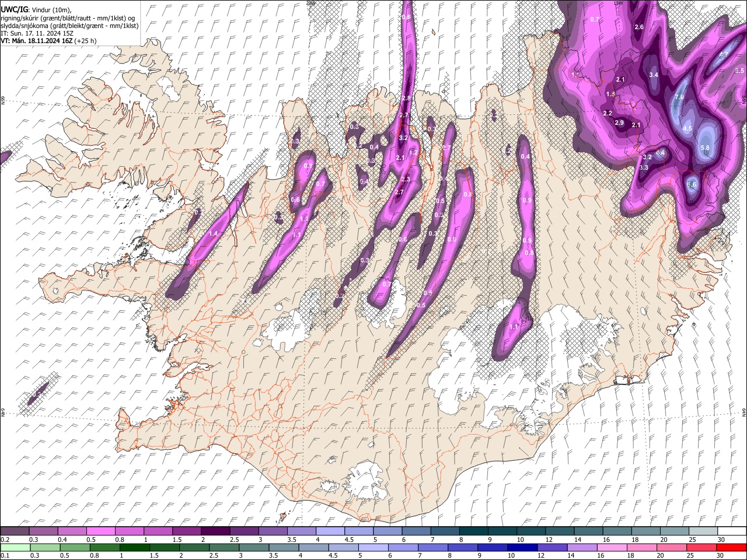Click the '0.8' label in the lower legend

coord(95,555)
